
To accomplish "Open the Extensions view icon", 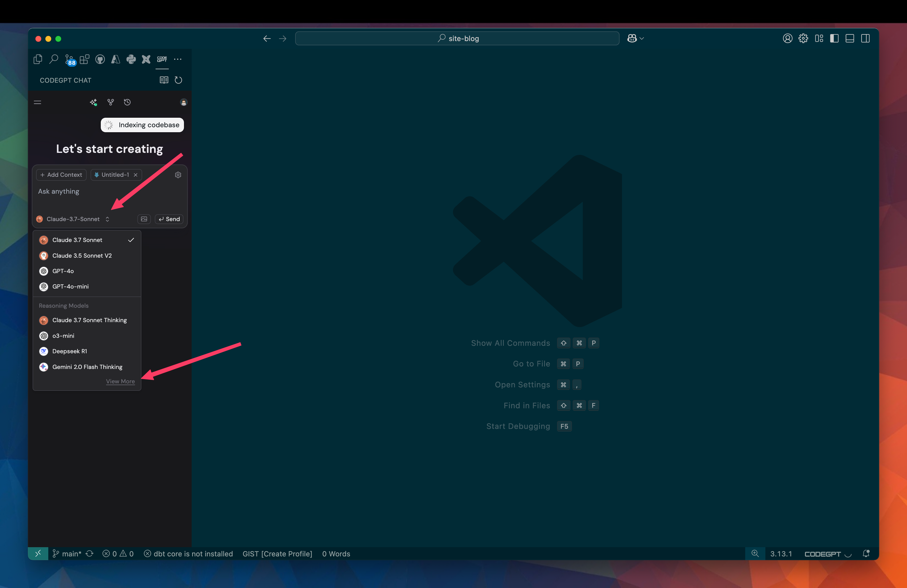I will [x=85, y=59].
